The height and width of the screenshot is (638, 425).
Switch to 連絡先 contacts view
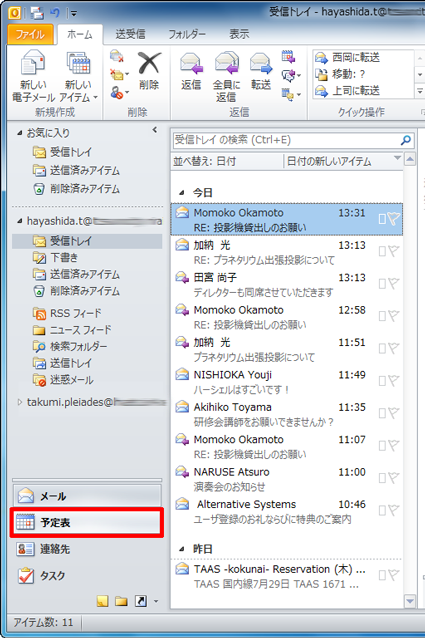(x=87, y=549)
